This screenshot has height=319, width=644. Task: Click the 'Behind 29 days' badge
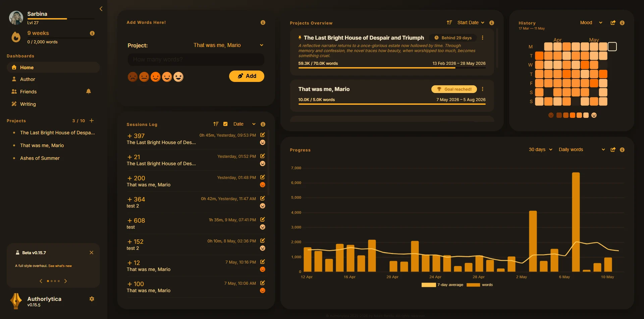(453, 38)
